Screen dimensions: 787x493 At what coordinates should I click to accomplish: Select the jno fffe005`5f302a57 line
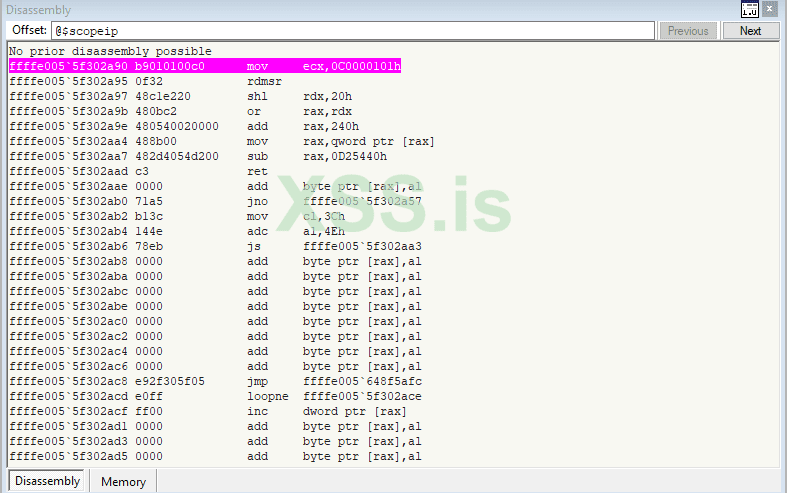[x=215, y=201]
